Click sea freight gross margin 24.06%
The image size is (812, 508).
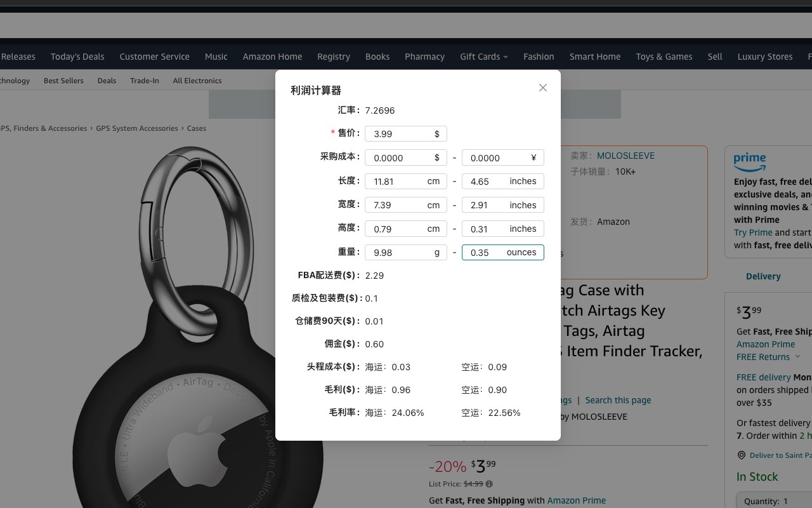[x=408, y=413]
